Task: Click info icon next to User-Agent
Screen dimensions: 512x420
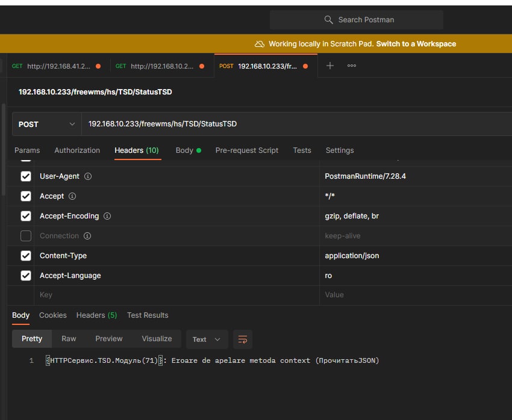Action: [x=88, y=176]
